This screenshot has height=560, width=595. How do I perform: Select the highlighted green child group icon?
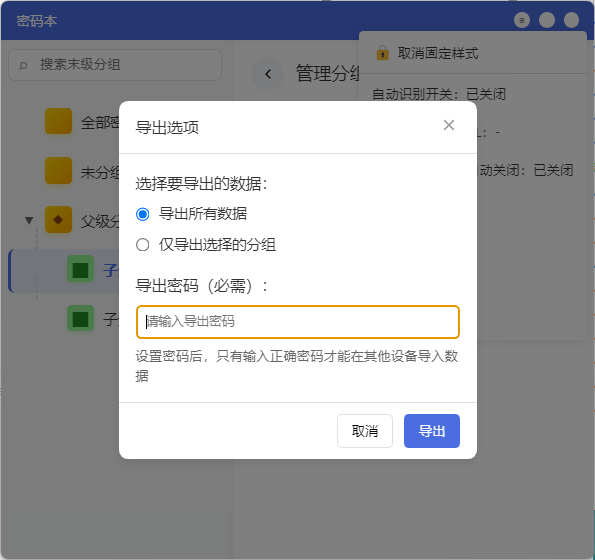pyautogui.click(x=80, y=269)
